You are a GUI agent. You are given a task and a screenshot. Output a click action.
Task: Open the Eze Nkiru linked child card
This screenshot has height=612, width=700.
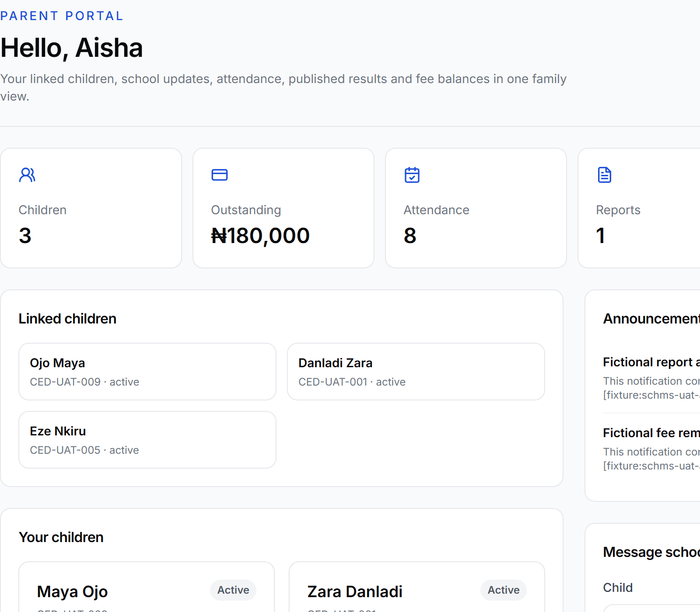click(147, 440)
